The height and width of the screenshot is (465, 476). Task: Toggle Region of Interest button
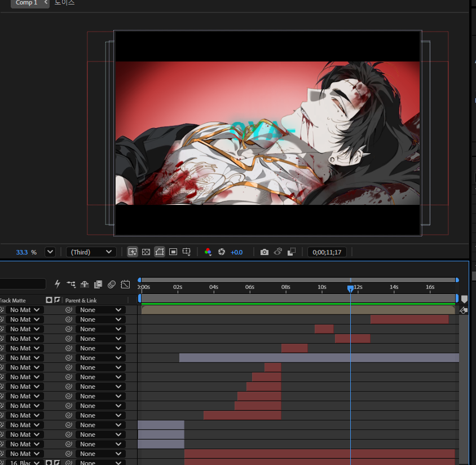pos(173,252)
